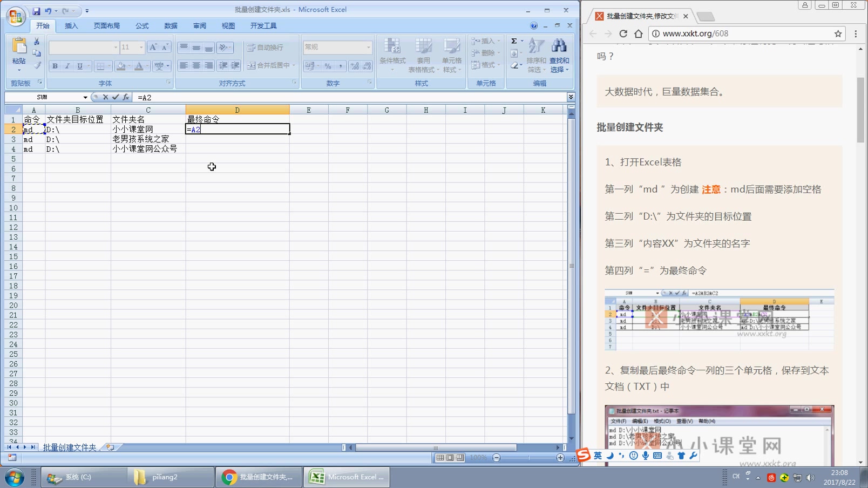868x488 pixels.
Task: Switch to the 插入 ribbon tab
Action: 71,26
